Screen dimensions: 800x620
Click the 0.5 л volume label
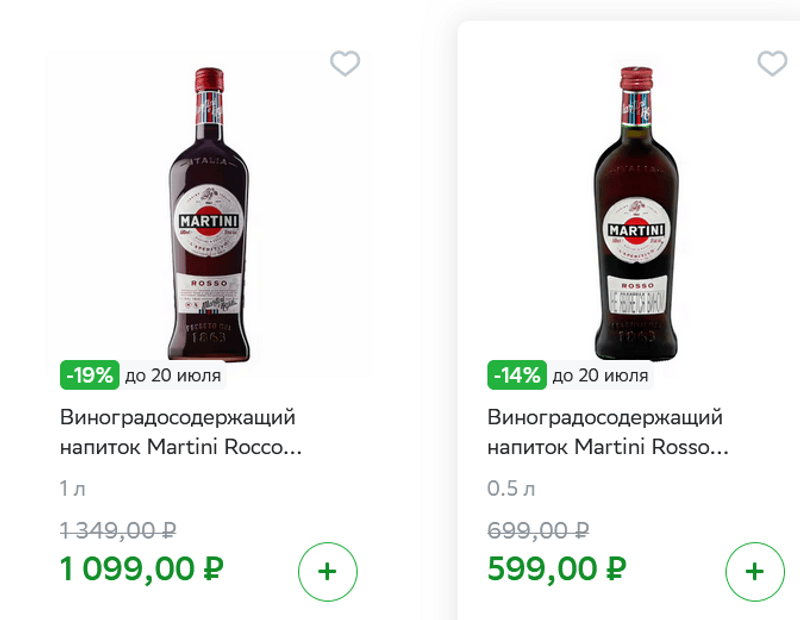(511, 489)
